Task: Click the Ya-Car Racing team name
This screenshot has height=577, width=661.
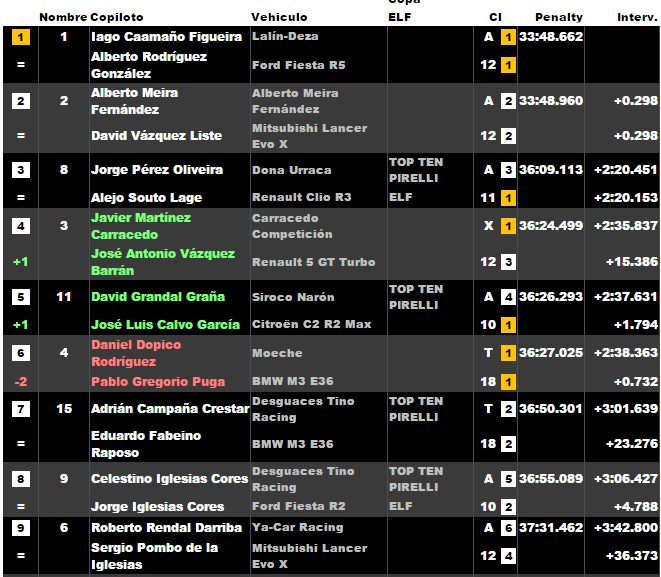Action: point(298,527)
